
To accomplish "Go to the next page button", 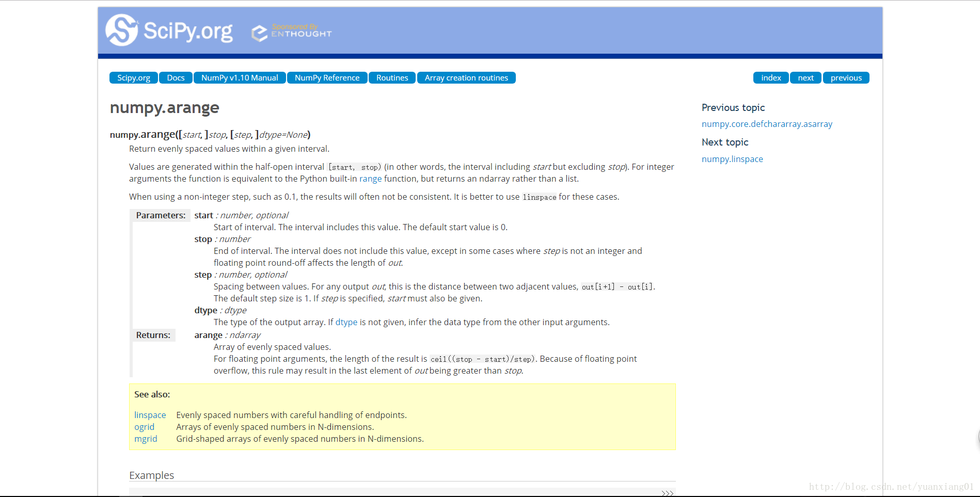I will coord(805,78).
